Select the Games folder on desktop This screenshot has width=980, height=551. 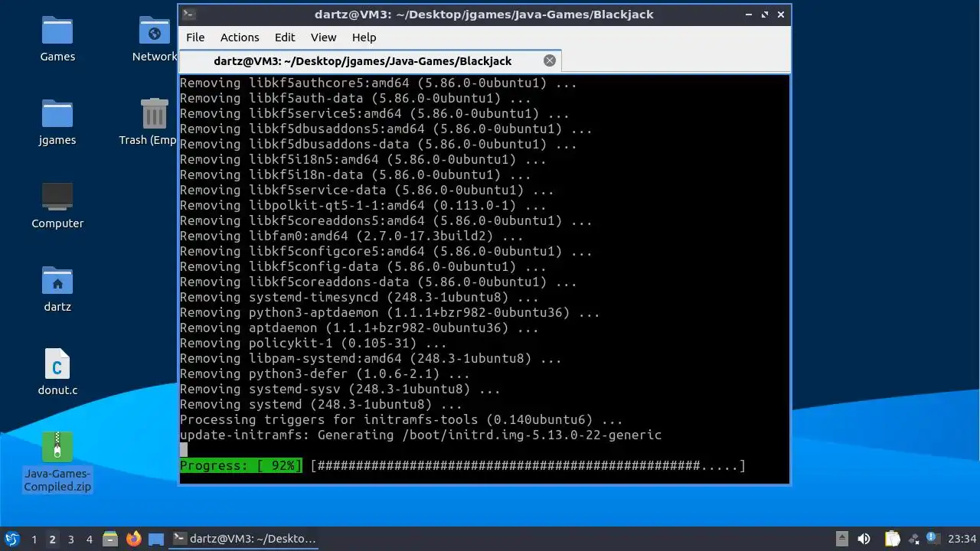pos(57,39)
